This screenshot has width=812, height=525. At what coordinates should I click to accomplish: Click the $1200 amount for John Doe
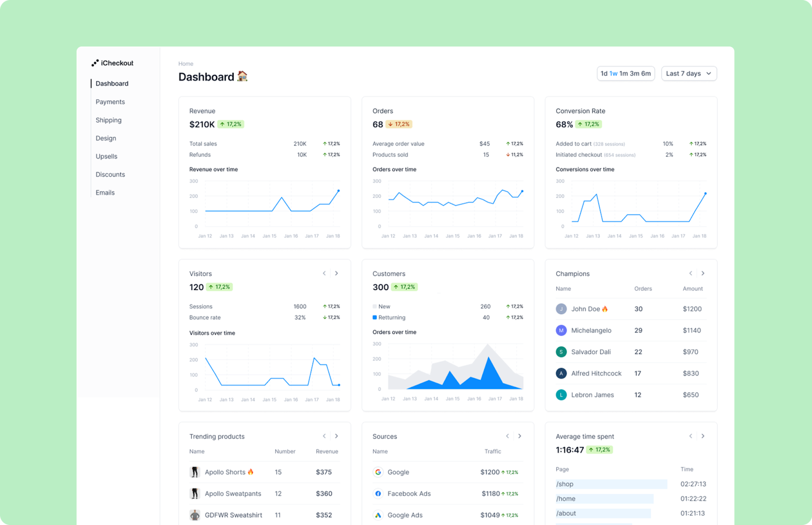(x=692, y=309)
